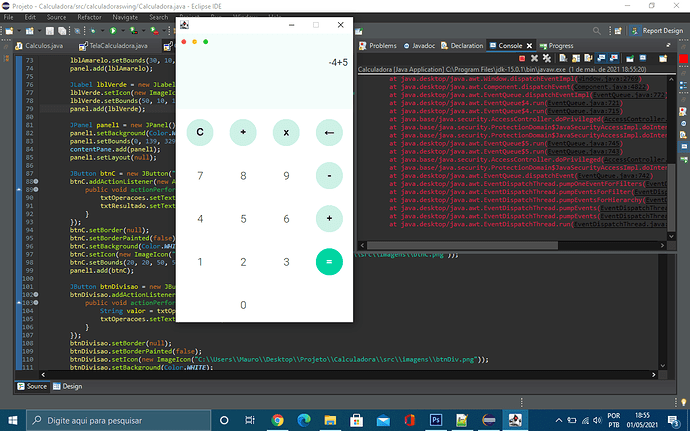Collapse code fold at line 88

[x=36, y=181]
